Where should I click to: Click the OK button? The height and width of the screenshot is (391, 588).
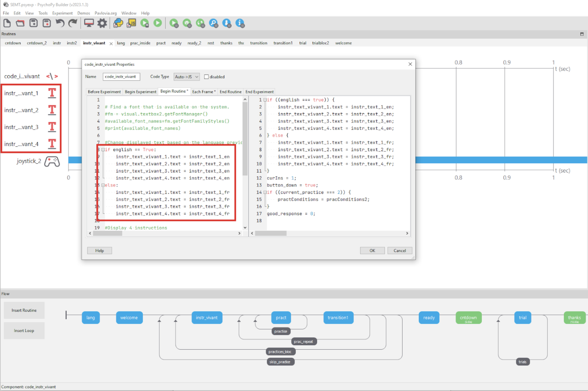pyautogui.click(x=372, y=250)
